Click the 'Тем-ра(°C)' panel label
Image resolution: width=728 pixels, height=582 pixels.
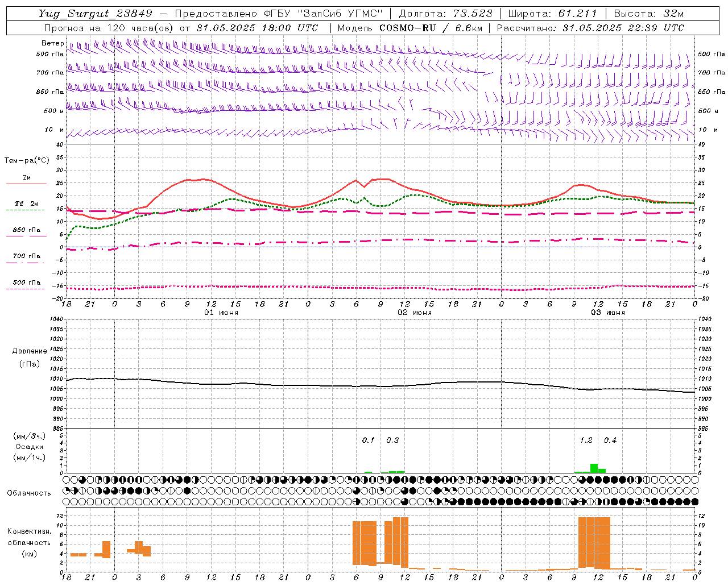pos(27,161)
